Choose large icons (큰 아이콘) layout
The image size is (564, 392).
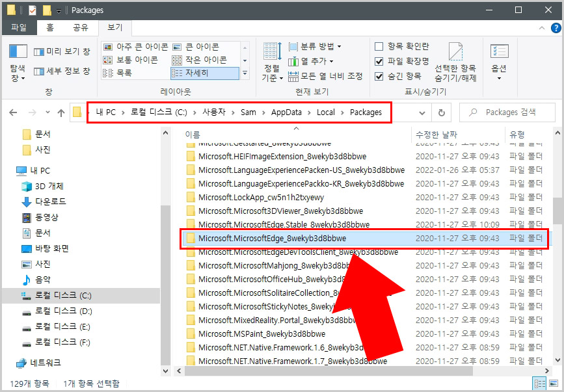[x=196, y=47]
